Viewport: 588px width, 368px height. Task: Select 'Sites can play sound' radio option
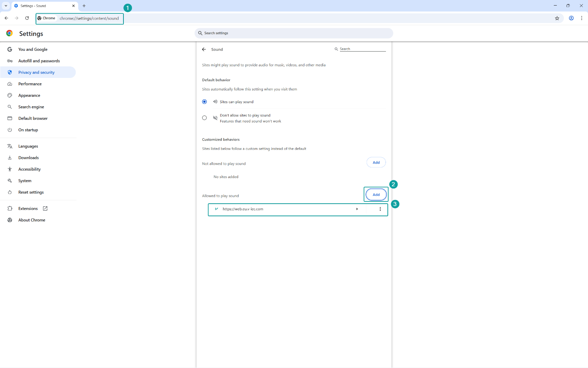click(204, 102)
